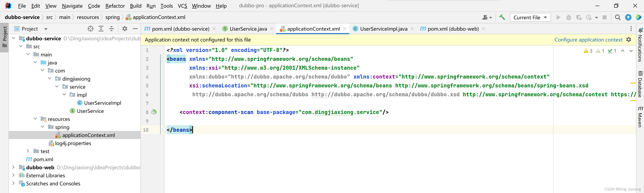
Task: Click Spring bean gutter icon on line 8
Action: point(154,112)
